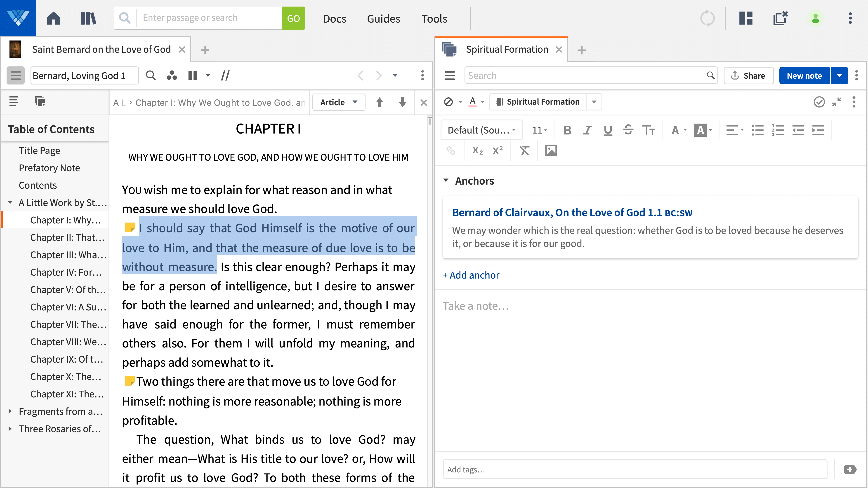Viewport: 868px width, 488px height.
Task: Click the sync refresh icon
Action: [x=707, y=18]
